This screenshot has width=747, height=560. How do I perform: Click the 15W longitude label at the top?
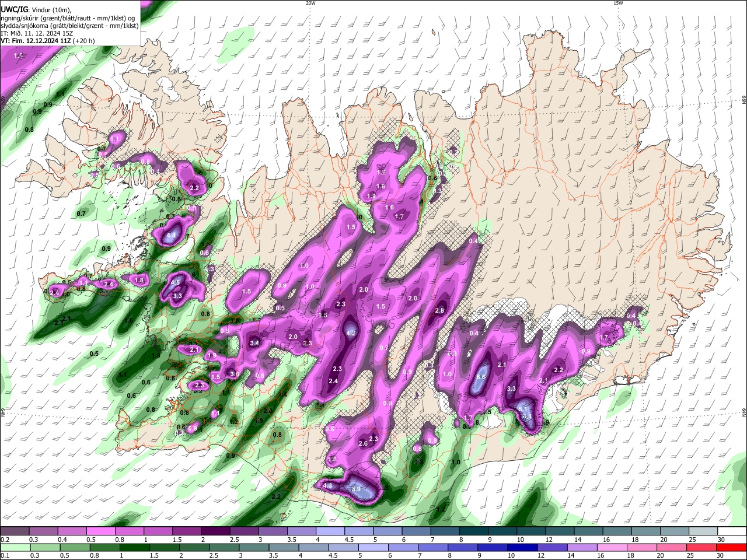point(617,3)
